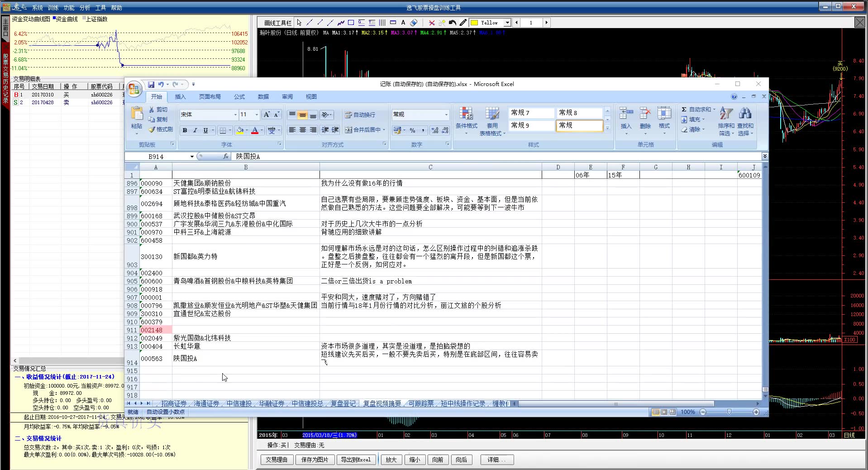Pick the rectangle drawing tool

[x=351, y=23]
